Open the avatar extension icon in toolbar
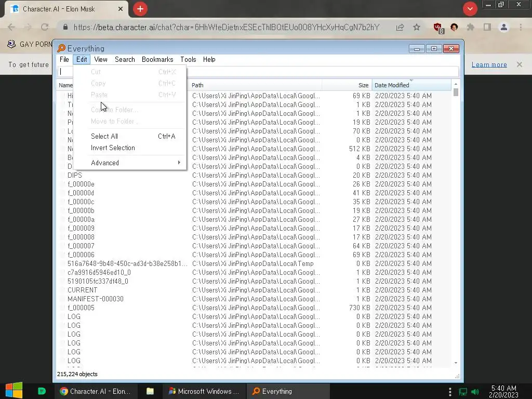The width and height of the screenshot is (532, 399). [454, 27]
